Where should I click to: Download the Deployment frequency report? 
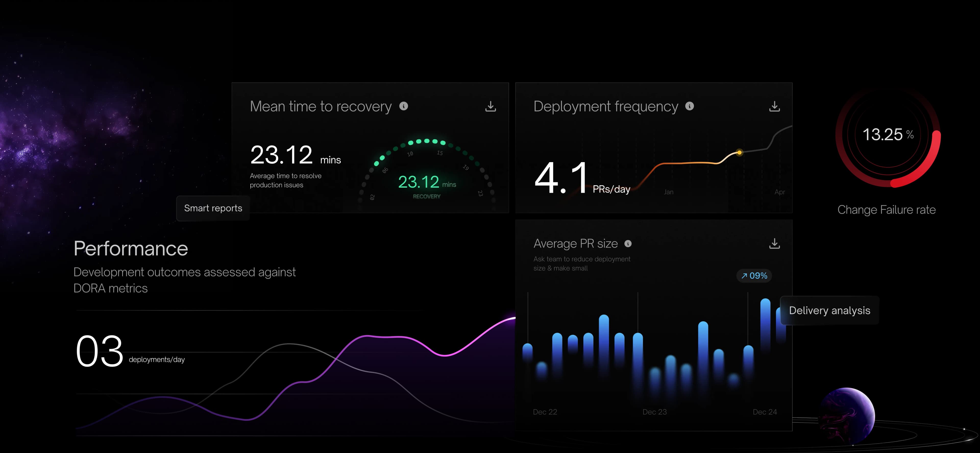coord(774,106)
